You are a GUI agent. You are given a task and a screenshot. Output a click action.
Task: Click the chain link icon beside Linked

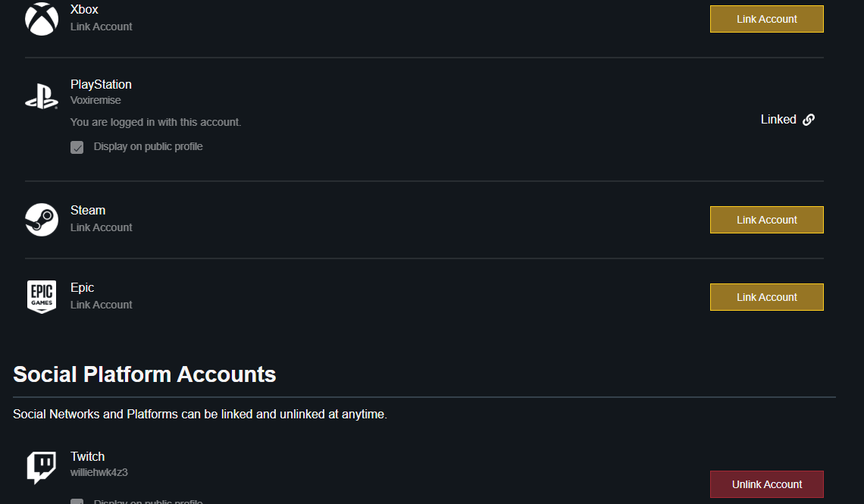click(x=809, y=120)
